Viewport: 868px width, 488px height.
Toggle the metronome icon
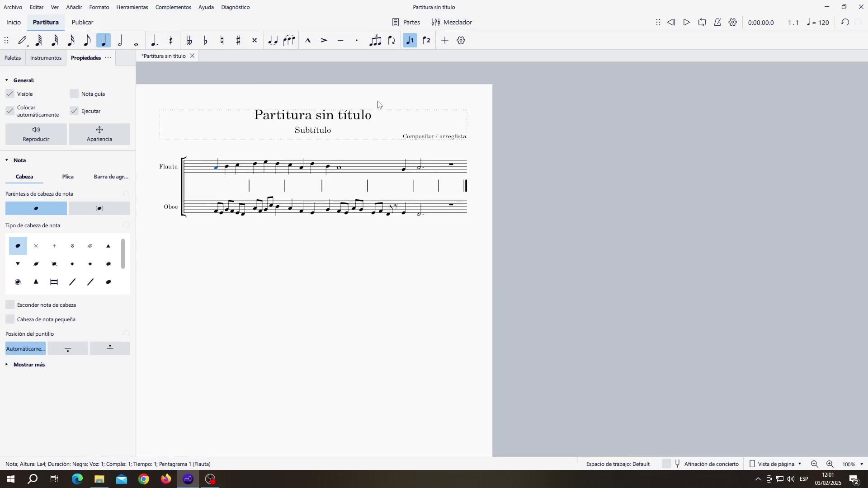point(717,22)
